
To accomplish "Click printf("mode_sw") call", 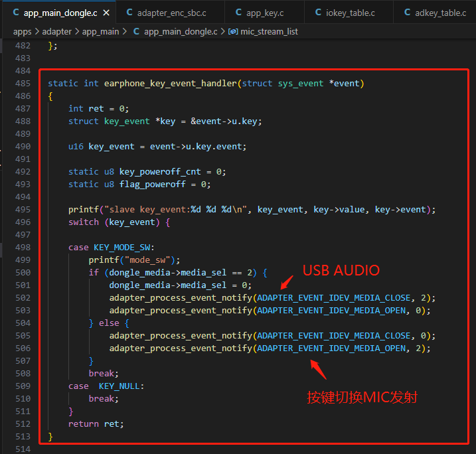I will click(x=134, y=260).
